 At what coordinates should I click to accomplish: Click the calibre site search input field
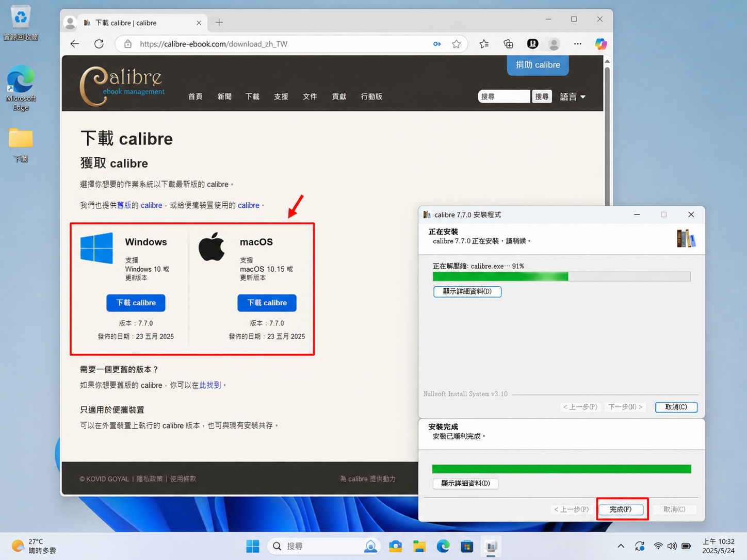[504, 96]
